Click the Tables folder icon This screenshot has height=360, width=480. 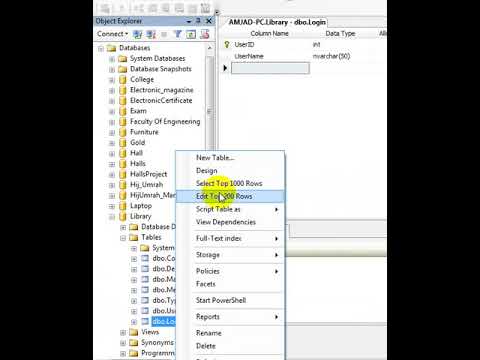(134, 237)
